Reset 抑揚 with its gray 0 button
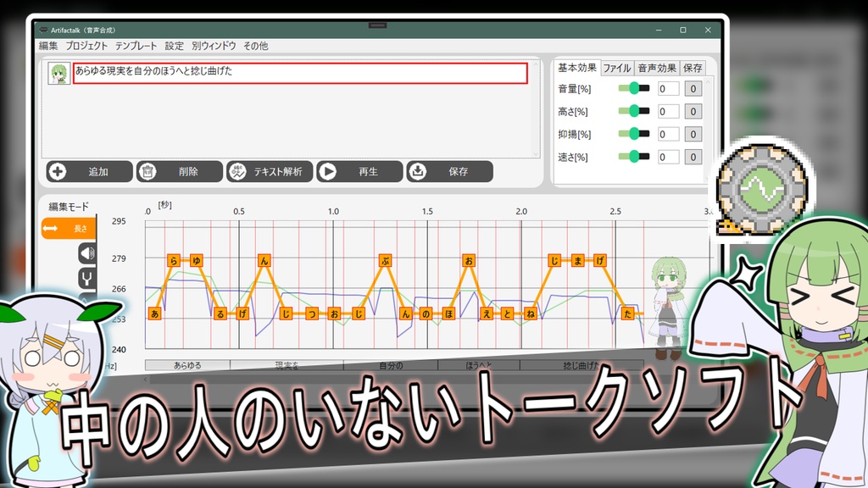This screenshot has width=868, height=488. pyautogui.click(x=693, y=134)
